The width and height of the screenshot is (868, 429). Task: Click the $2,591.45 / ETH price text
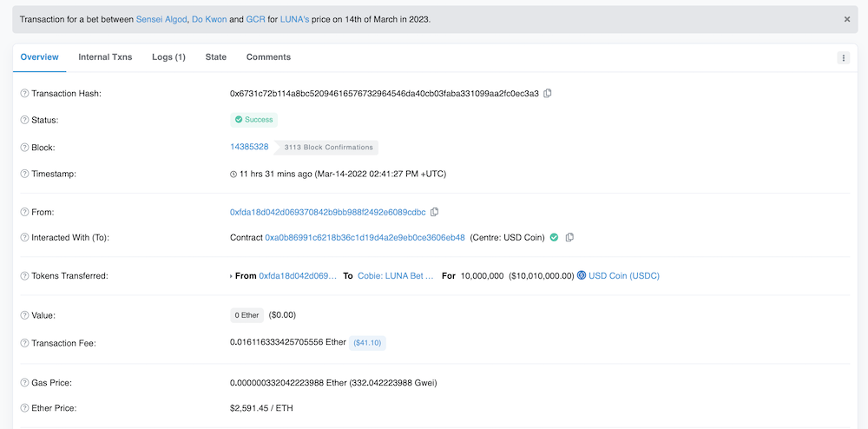[262, 408]
